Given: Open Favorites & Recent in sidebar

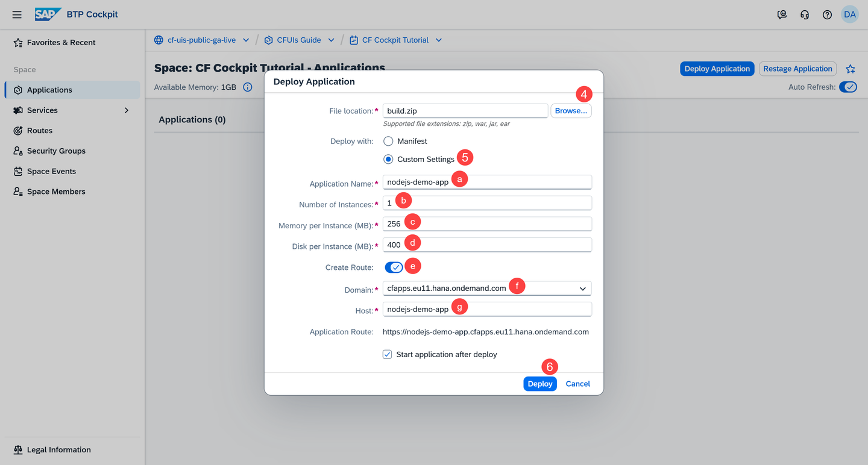Looking at the screenshot, I should (x=72, y=43).
